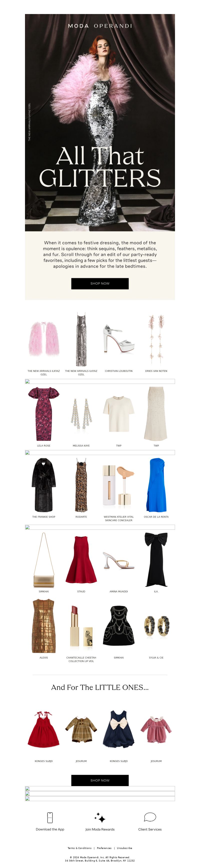Select the pink feather jacket thumbnail
The width and height of the screenshot is (200, 868).
point(44,339)
